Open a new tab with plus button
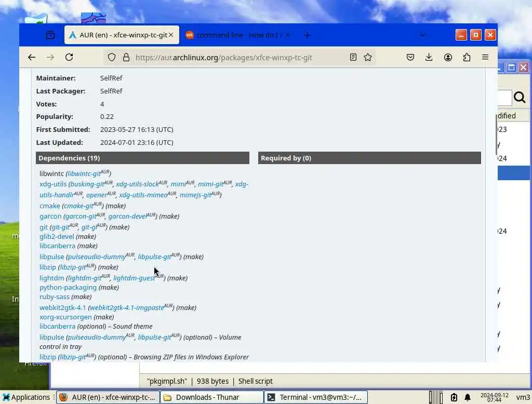Viewport: 532px width, 404px height. click(307, 35)
